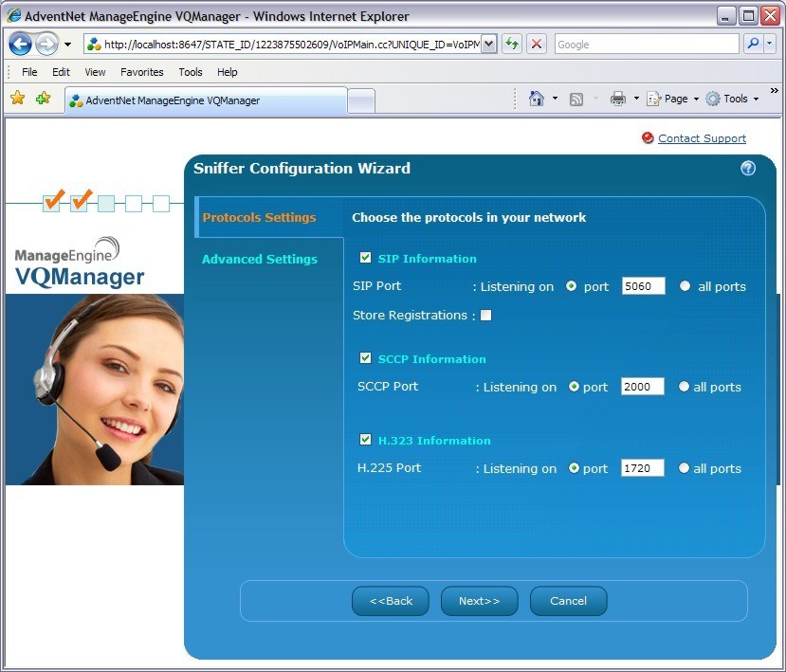Open the Help menu

tap(228, 72)
